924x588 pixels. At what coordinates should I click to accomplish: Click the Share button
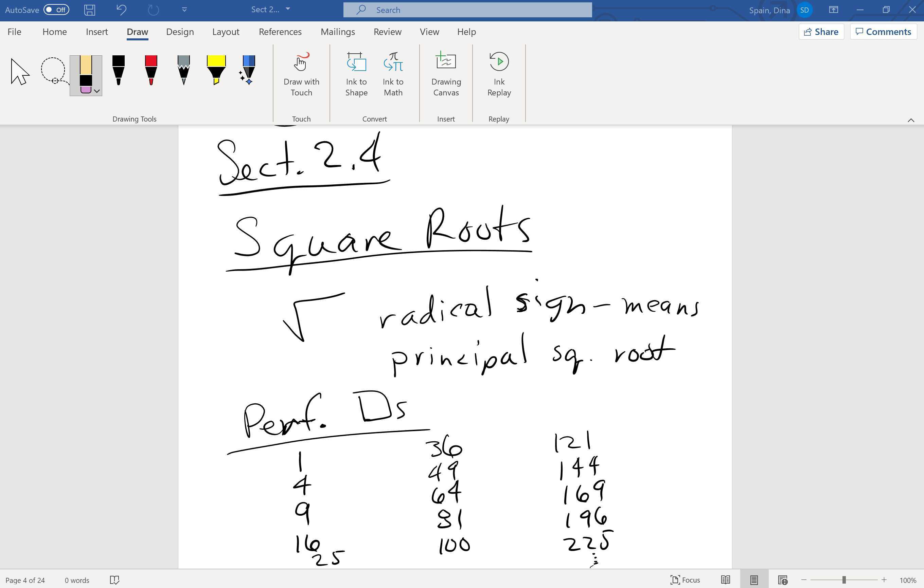(821, 32)
